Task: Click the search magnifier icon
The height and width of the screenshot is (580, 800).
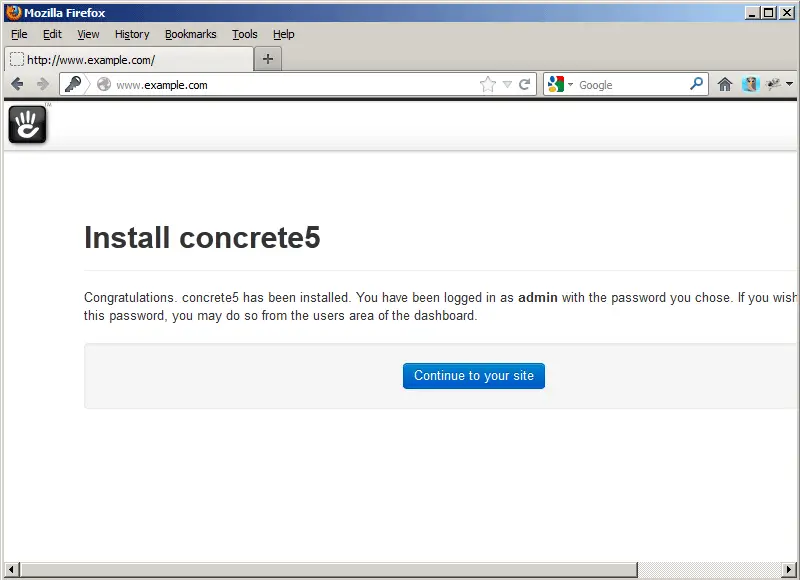Action: click(x=696, y=84)
